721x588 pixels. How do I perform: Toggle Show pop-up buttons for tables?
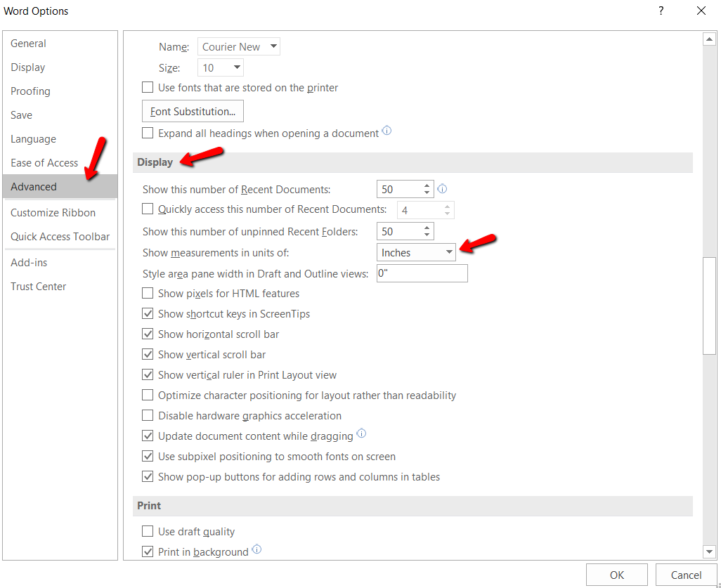(148, 477)
